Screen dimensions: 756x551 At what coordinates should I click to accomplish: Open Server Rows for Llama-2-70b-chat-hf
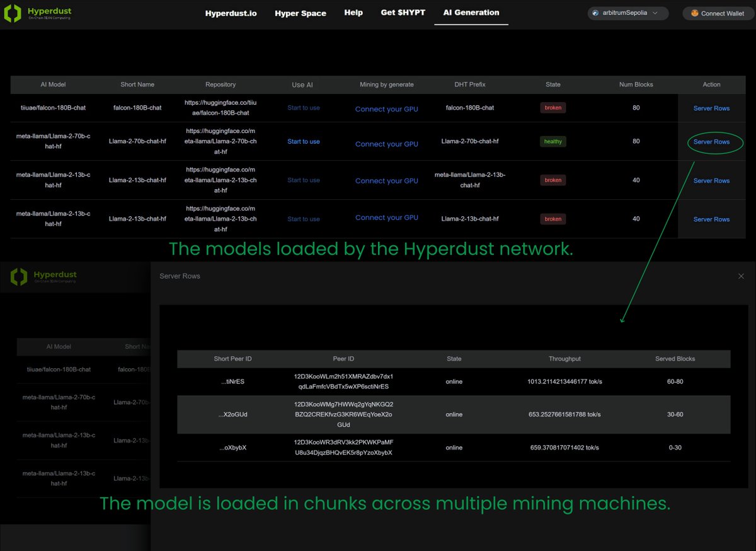tap(711, 142)
